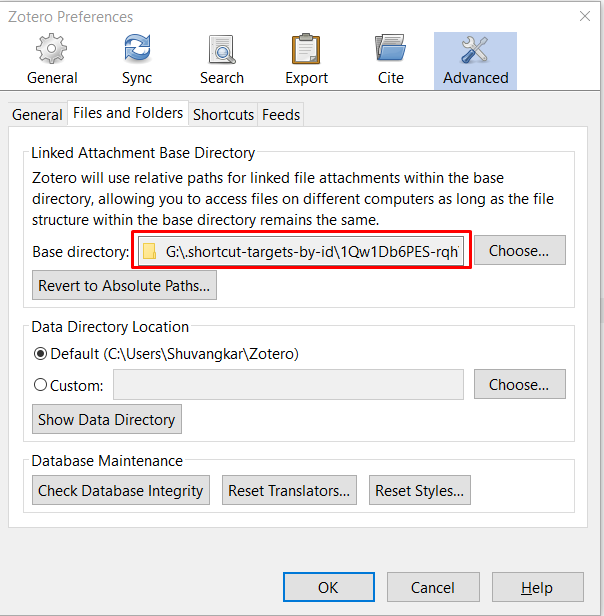Image resolution: width=604 pixels, height=616 pixels.
Task: Click the Cancel button
Action: click(433, 587)
